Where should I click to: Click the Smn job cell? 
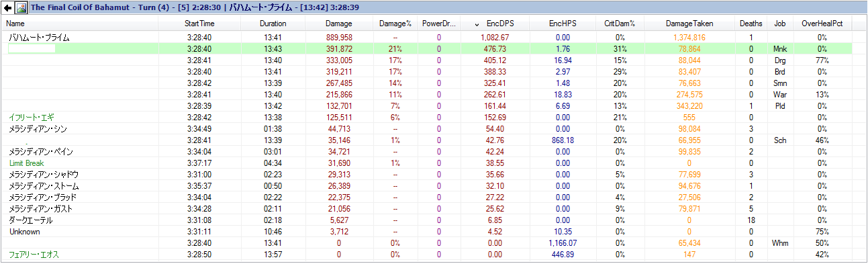tap(779, 83)
